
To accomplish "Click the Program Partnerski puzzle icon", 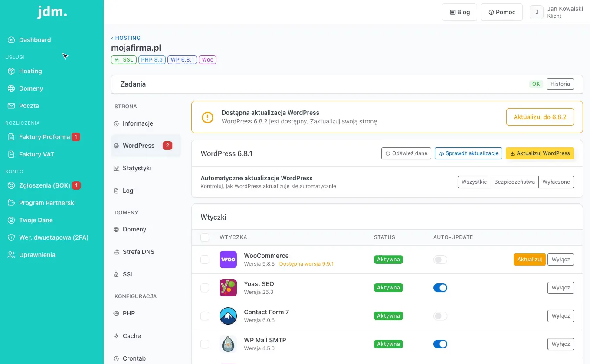I will tap(11, 203).
